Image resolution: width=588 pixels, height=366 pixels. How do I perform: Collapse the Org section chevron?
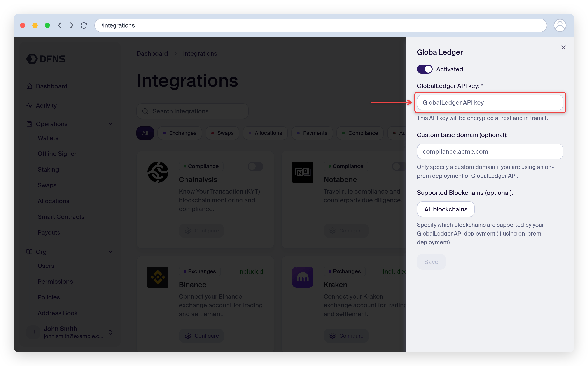[x=110, y=252]
